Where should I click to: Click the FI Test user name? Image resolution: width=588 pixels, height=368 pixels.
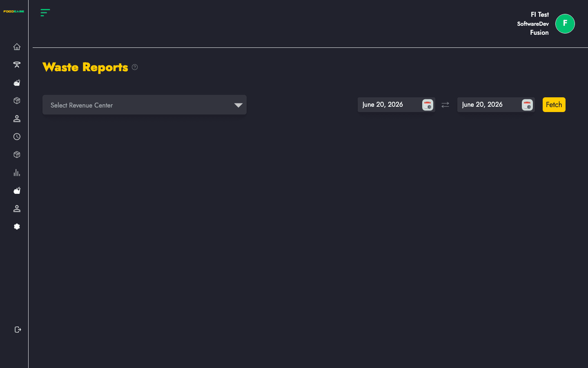point(539,14)
